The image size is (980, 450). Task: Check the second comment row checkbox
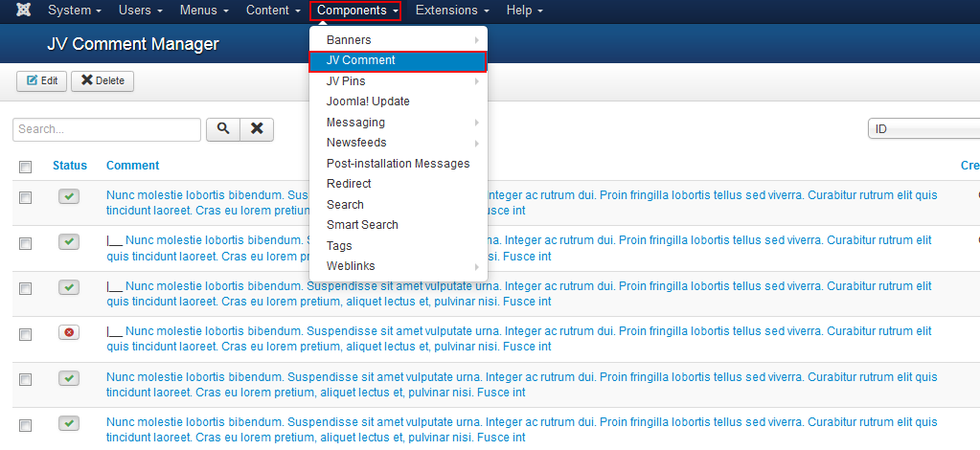coord(25,244)
